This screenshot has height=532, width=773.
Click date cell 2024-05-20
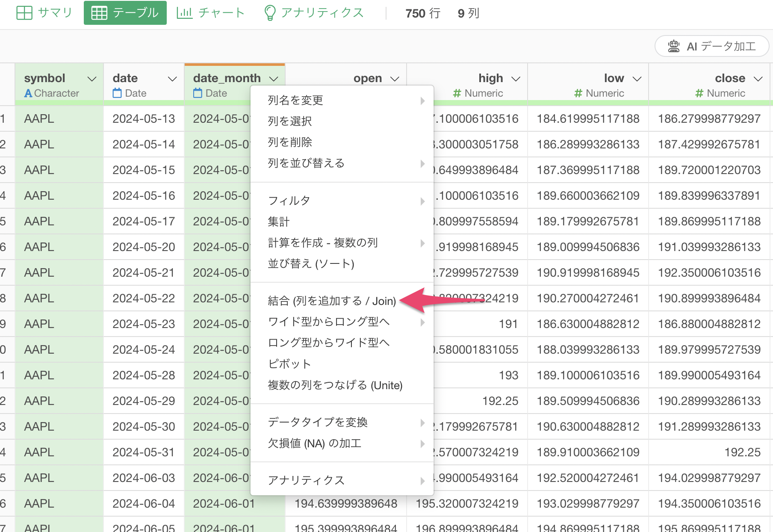[144, 247]
